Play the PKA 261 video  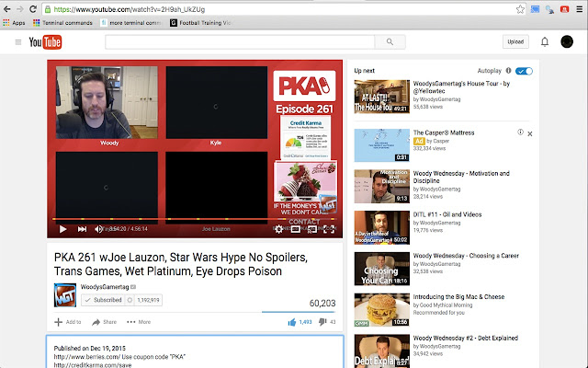click(62, 229)
